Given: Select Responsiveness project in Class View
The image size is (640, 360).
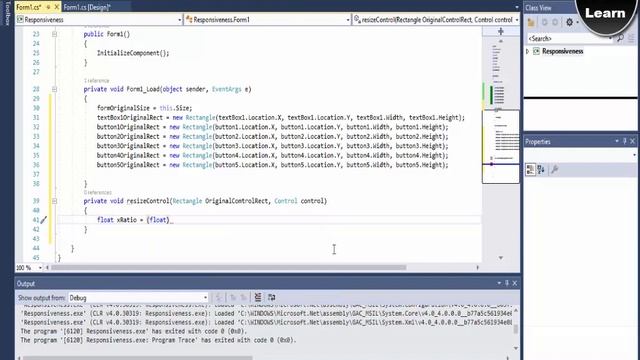Looking at the screenshot, I should [x=562, y=51].
